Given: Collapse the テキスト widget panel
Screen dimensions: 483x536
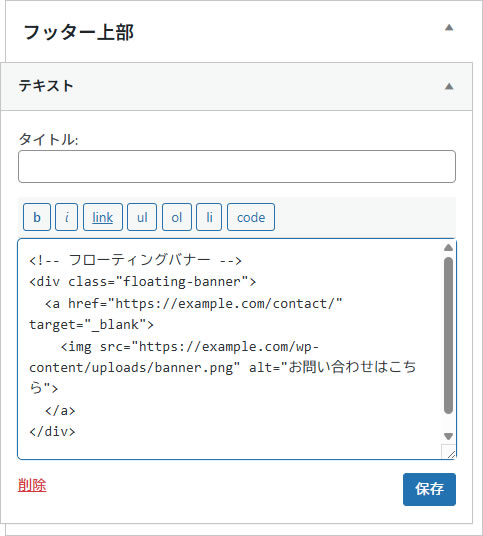Looking at the screenshot, I should (x=449, y=86).
